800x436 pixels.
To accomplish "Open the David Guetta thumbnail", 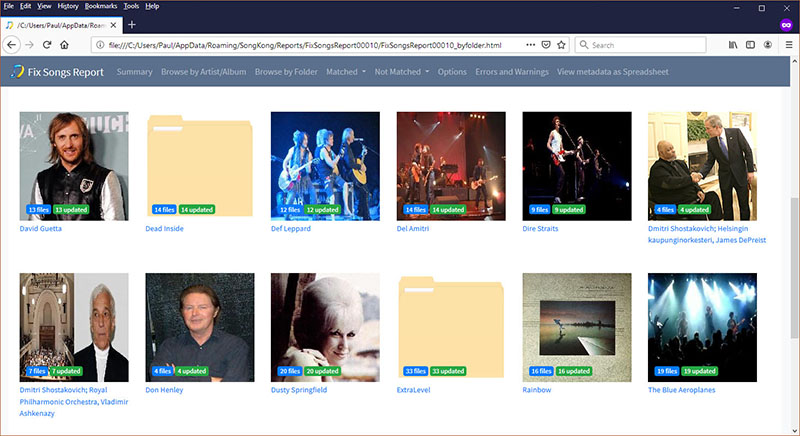I will pos(74,166).
